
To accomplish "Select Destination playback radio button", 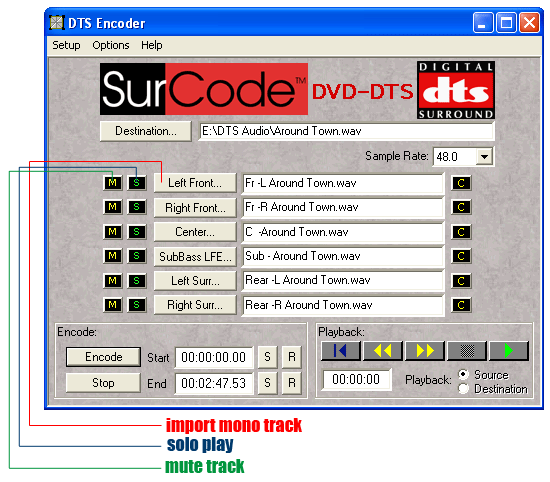I will 463,389.
